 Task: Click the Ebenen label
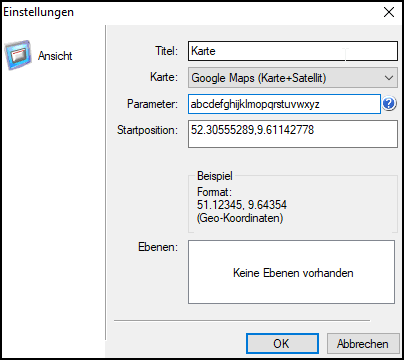pos(158,247)
